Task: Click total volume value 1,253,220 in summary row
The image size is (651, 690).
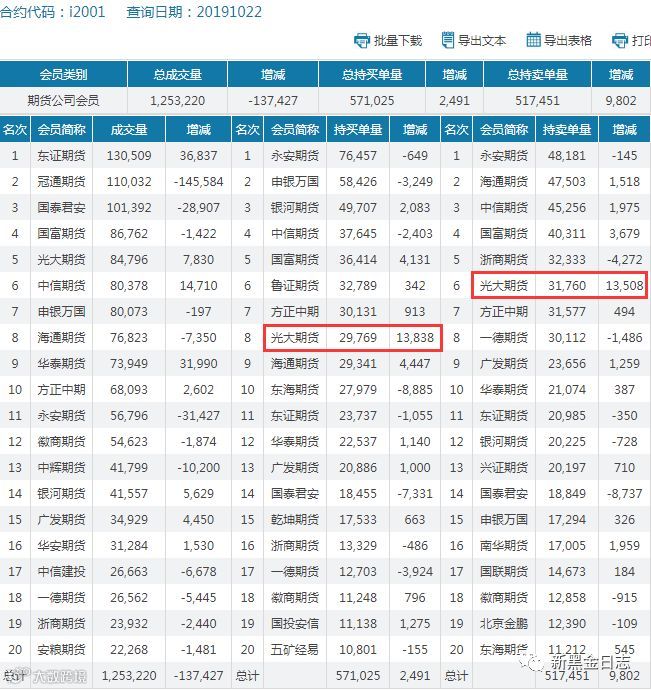Action: click(177, 101)
